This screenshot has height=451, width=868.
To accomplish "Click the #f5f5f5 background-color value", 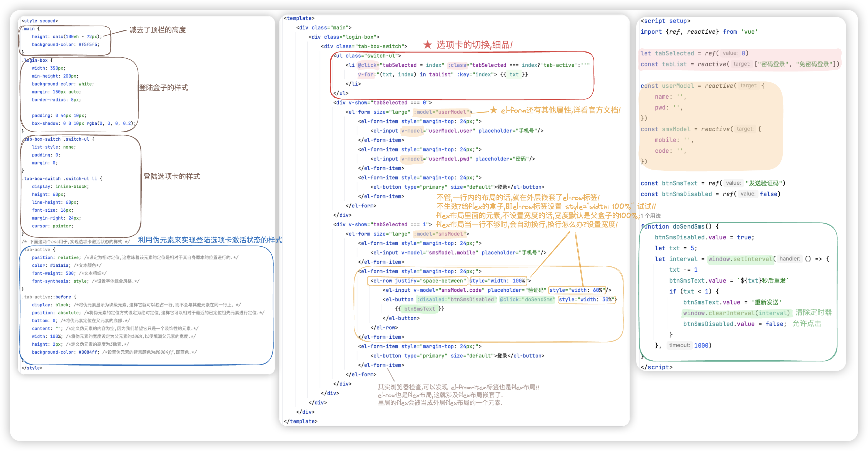I will (x=88, y=44).
